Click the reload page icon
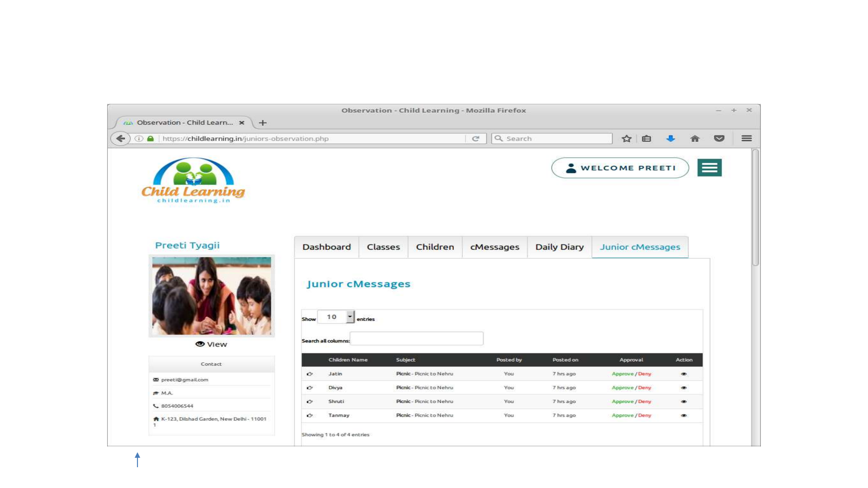The image size is (868, 488). click(476, 139)
